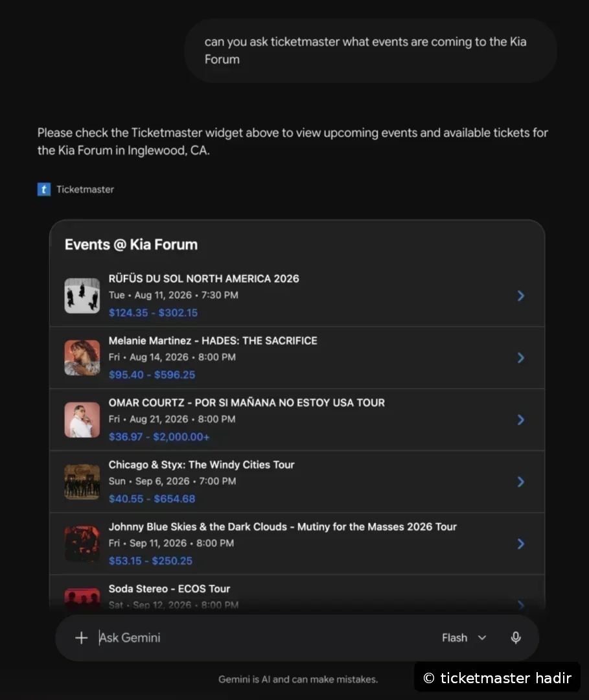Click date Sun Sep 6, 2026 7:00 PM
The image size is (589, 700).
172,481
